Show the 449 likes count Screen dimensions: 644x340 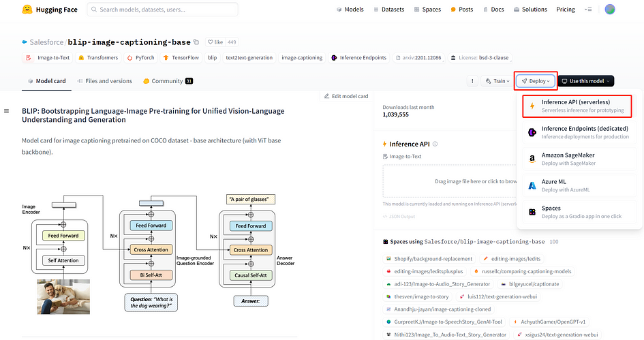click(232, 42)
